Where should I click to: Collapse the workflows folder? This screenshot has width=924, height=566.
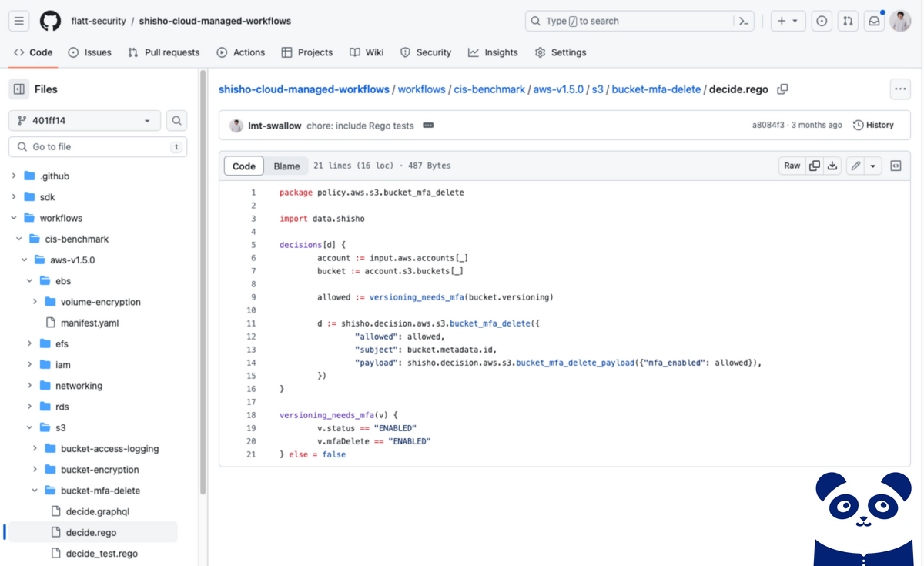coord(14,218)
